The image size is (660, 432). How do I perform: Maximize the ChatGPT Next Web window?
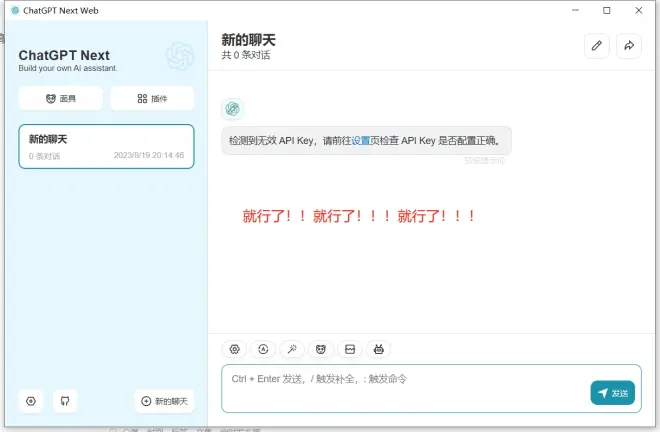click(x=607, y=10)
